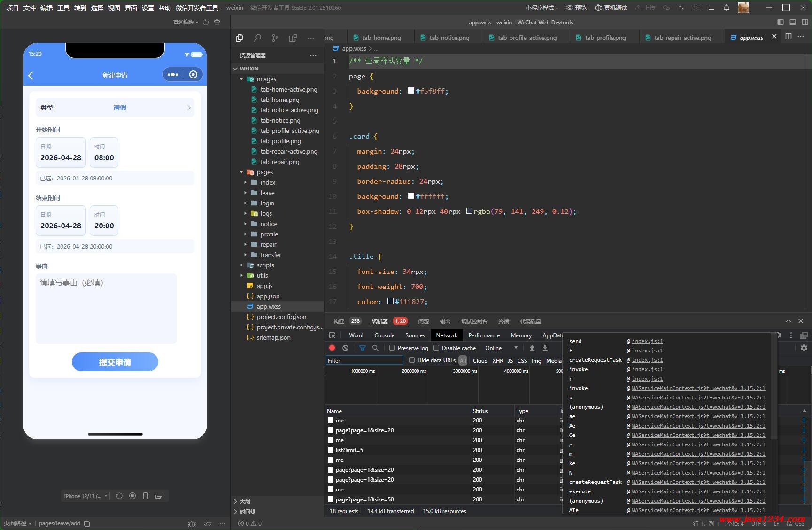Image resolution: width=812 pixels, height=530 pixels.
Task: Click the element inspector select icon
Action: [333, 335]
